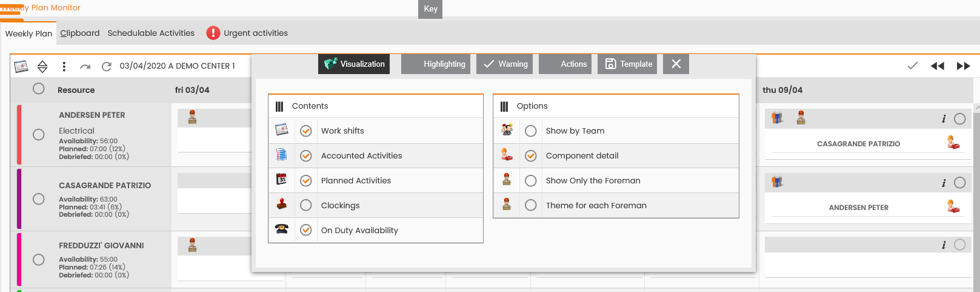Switch to the Highlighting tab
980x292 pixels.
(x=436, y=64)
